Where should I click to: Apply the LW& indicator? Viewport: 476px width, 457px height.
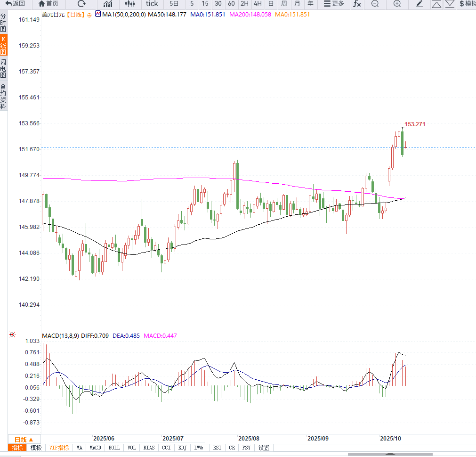click(199, 448)
